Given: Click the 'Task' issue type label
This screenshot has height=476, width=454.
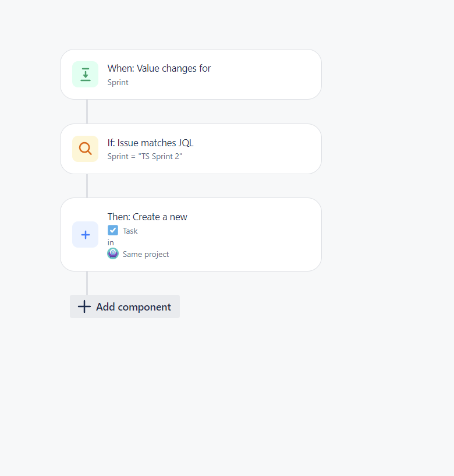Looking at the screenshot, I should coord(130,231).
